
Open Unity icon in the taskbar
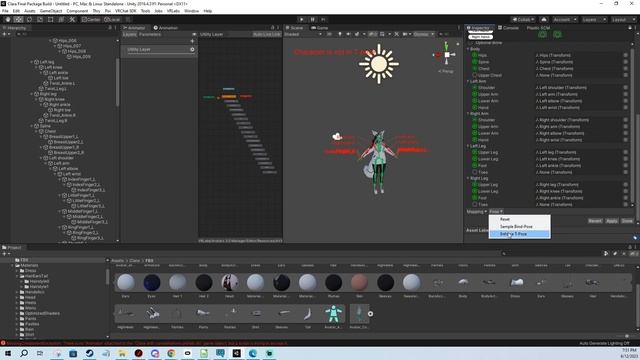[x=236, y=353]
